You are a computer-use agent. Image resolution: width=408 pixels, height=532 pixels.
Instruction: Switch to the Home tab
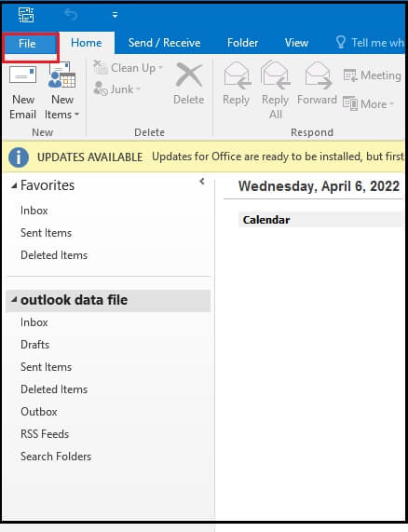[x=86, y=43]
